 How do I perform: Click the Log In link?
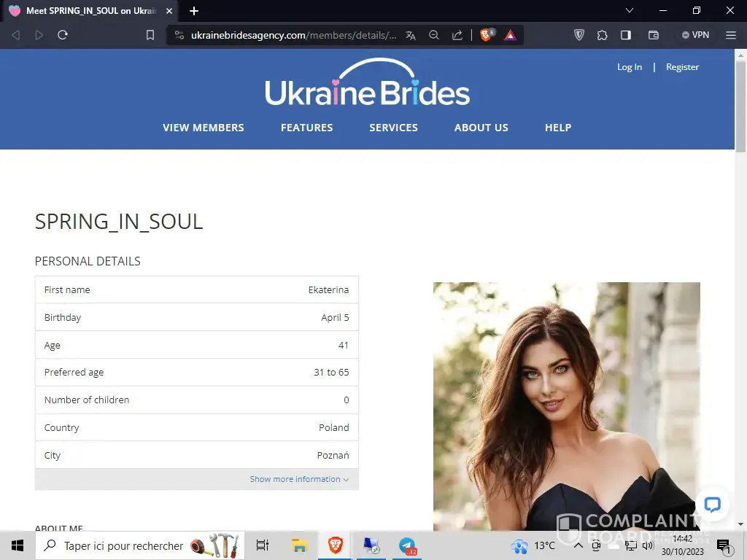(x=630, y=67)
